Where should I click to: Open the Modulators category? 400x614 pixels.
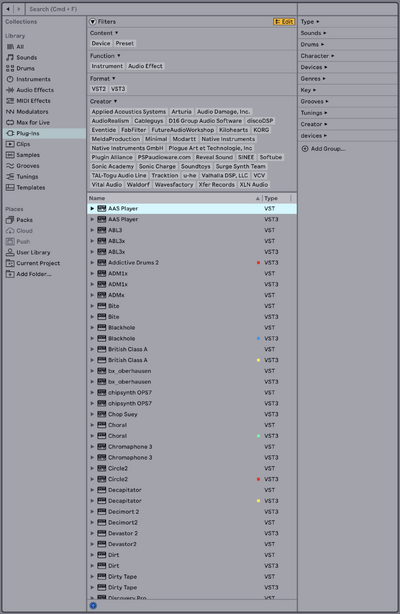point(32,112)
